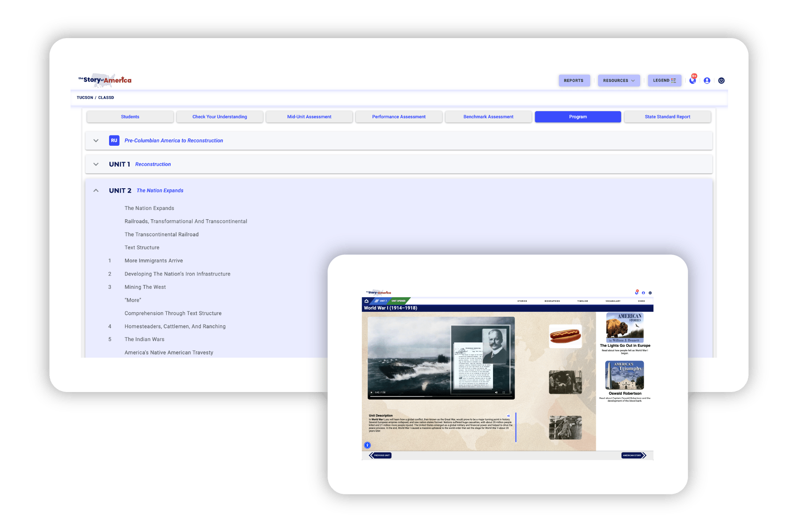This screenshot has width=798, height=532.
Task: Click the logout power icon
Action: click(721, 80)
